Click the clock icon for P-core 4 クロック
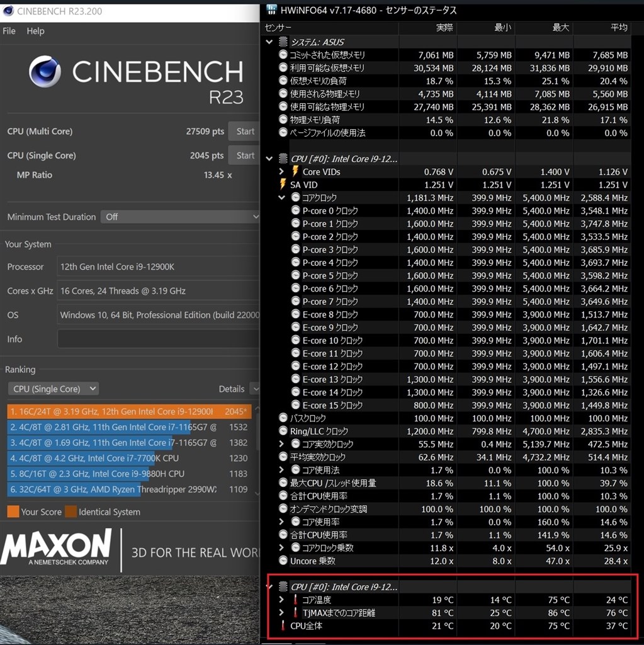 (x=295, y=263)
